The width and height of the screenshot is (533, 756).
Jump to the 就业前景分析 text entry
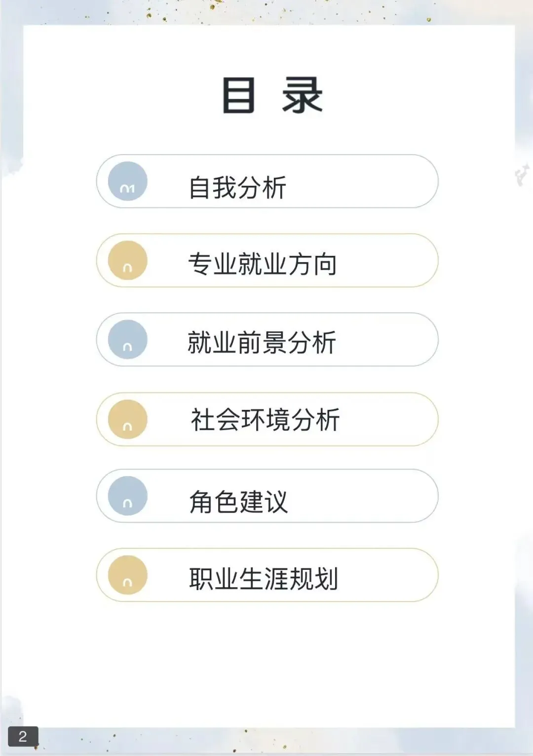[262, 343]
